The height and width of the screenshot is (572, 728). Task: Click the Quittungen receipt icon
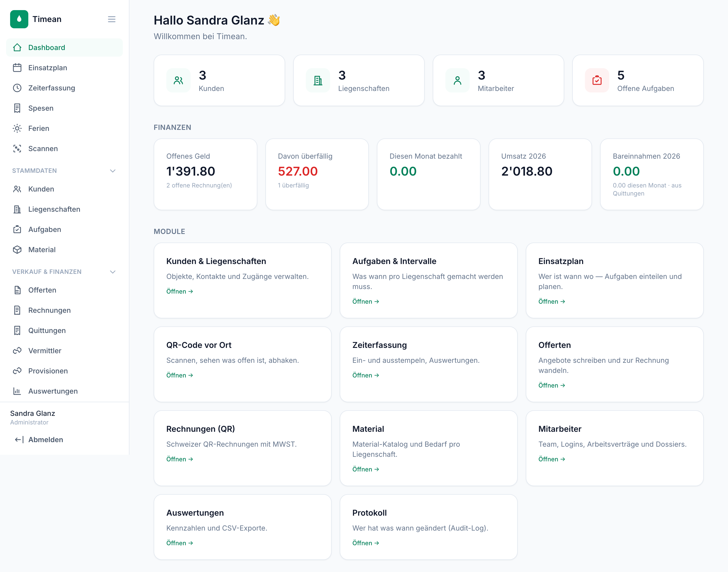[x=17, y=330]
